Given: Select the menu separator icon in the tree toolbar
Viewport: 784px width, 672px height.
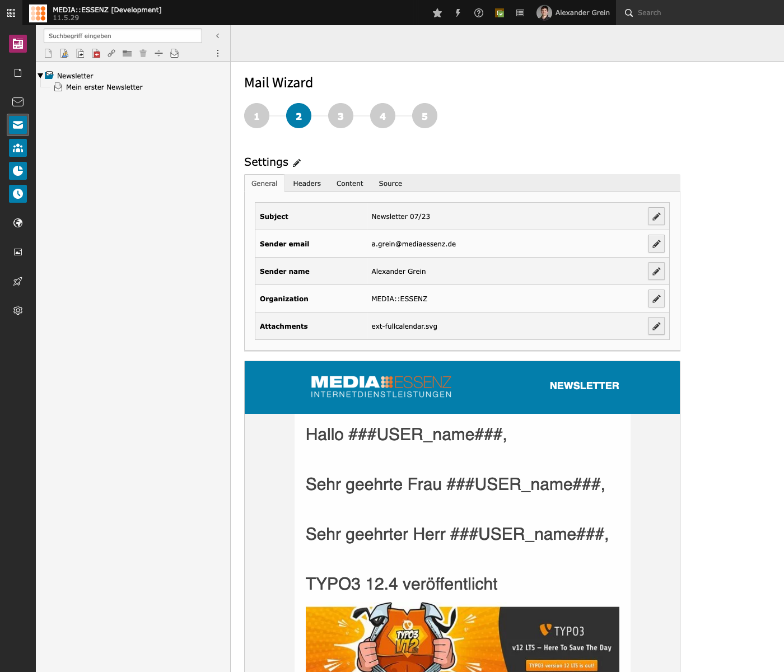Looking at the screenshot, I should pyautogui.click(x=158, y=53).
